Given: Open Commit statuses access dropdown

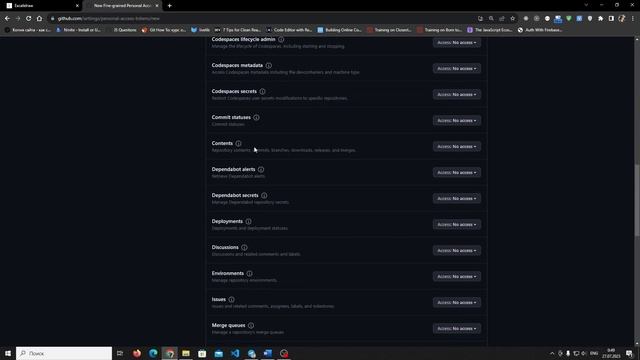Looking at the screenshot, I should 457,120.
